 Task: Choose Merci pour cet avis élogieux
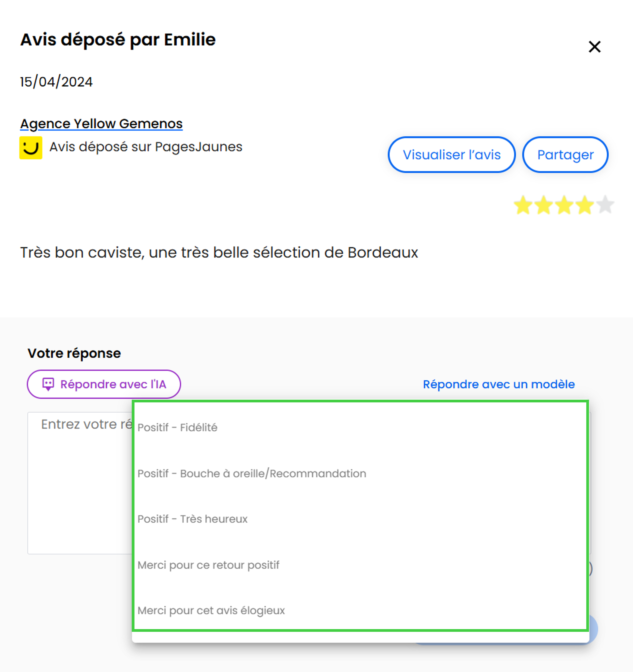[x=361, y=610]
